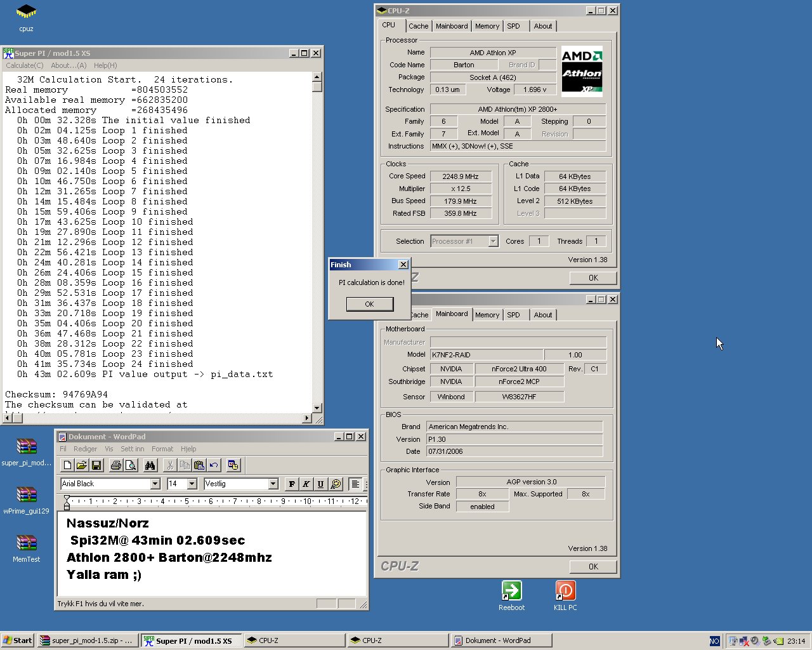812x650 pixels.
Task: Open the Format menu in WordPad
Action: [x=162, y=449]
